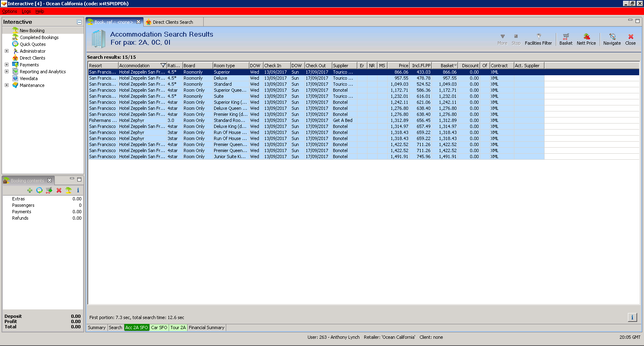Click filter icon on Accommodation column header
Image resolution: width=644 pixels, height=346 pixels.
(163, 66)
